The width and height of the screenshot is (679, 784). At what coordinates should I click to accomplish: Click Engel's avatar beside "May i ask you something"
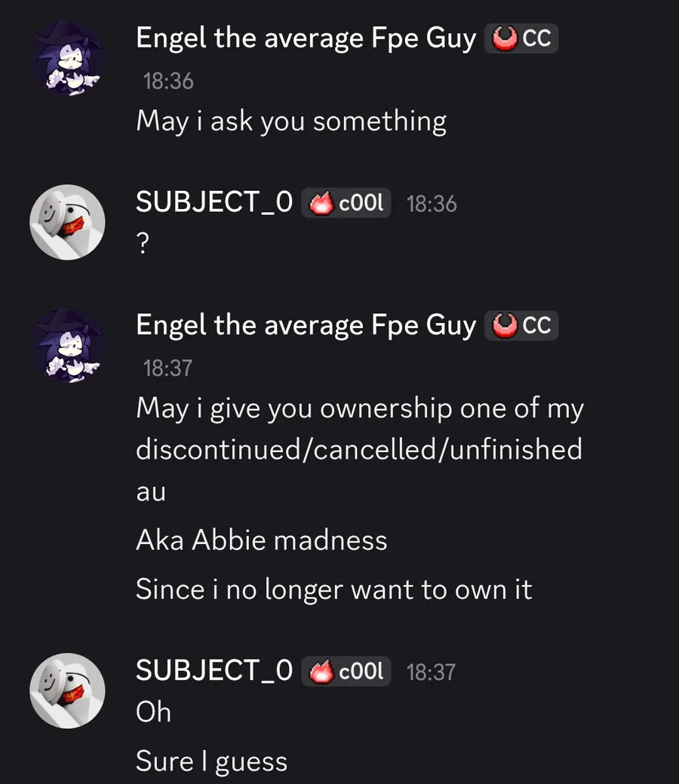(x=67, y=58)
